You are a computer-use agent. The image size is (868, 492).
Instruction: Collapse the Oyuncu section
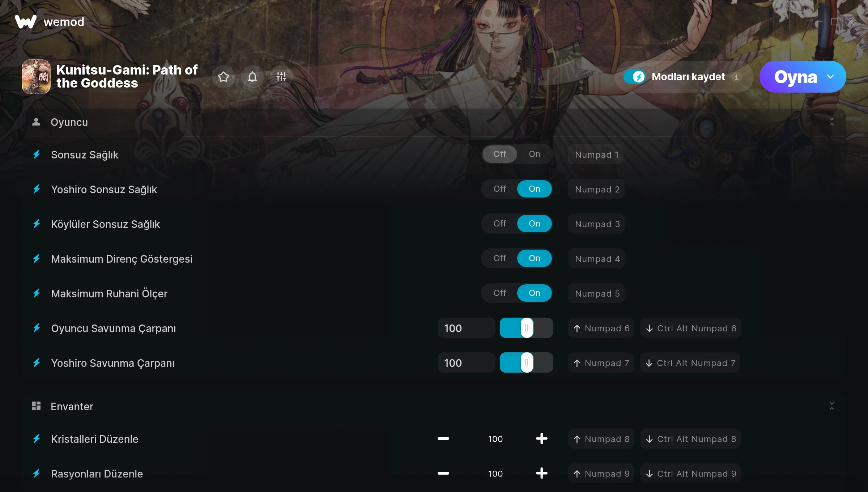pos(832,122)
